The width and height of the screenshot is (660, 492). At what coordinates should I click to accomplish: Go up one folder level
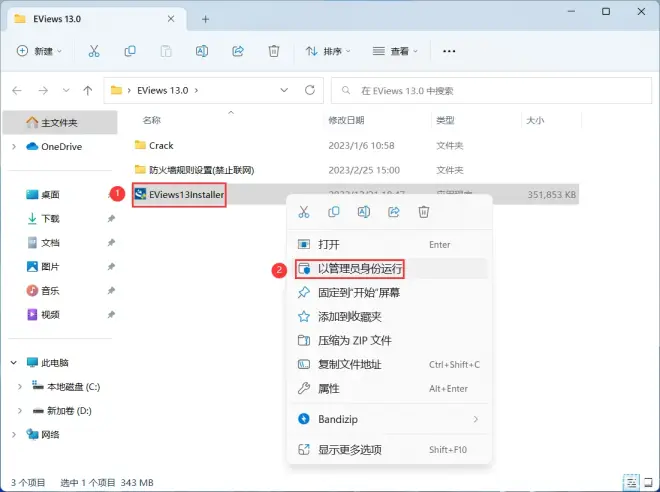[x=88, y=90]
